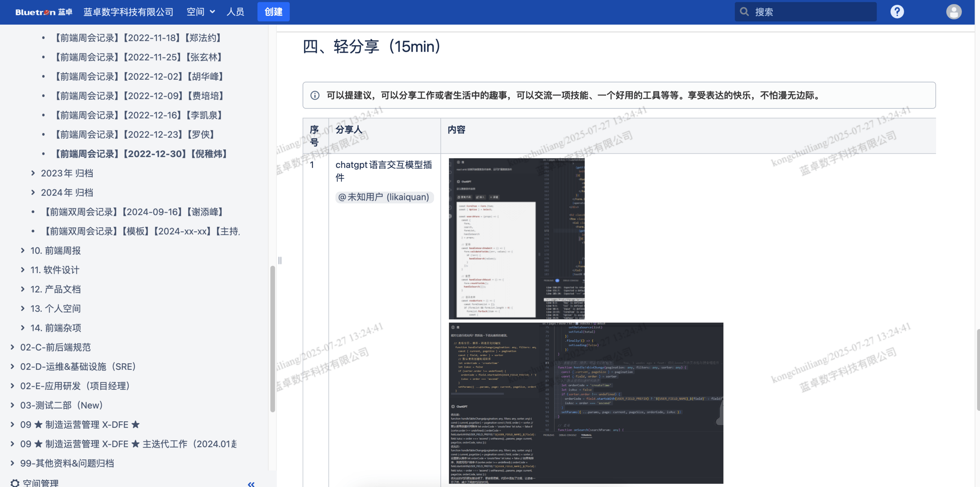Click the @未知用户 (likaiquan) mention

[x=384, y=197]
